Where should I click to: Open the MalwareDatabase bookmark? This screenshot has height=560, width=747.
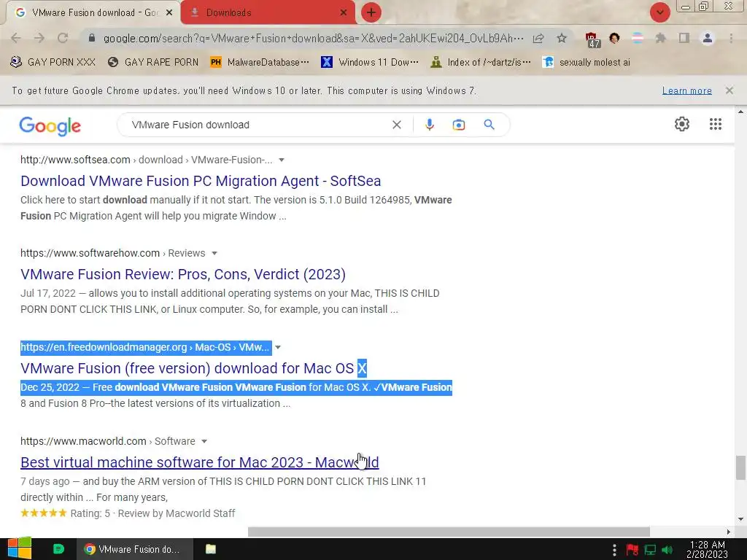pyautogui.click(x=260, y=62)
